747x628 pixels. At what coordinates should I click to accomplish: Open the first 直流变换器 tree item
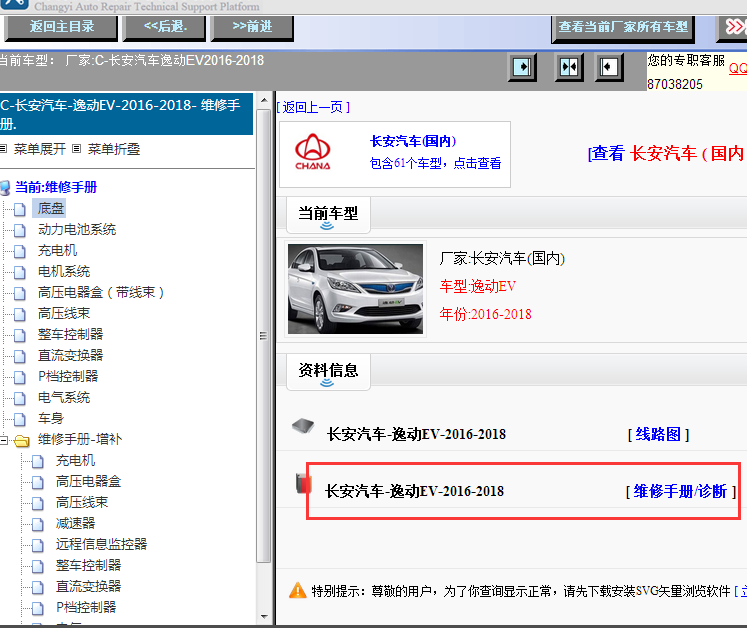(x=70, y=355)
